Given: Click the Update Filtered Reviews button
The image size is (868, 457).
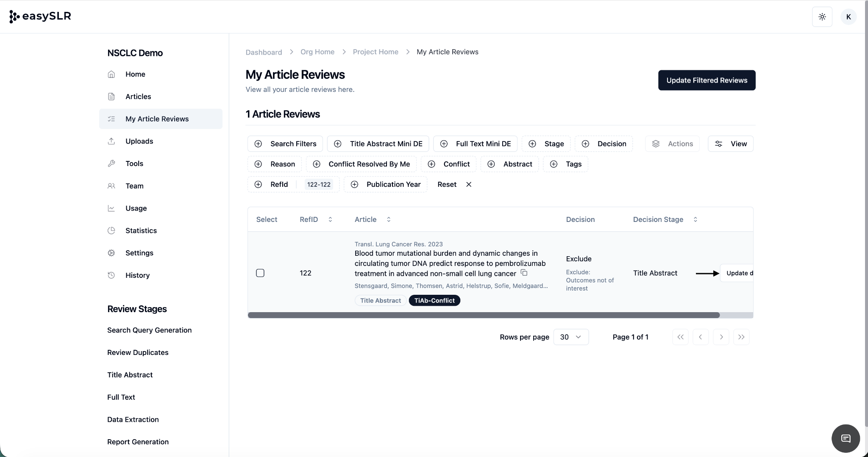Looking at the screenshot, I should 707,80.
